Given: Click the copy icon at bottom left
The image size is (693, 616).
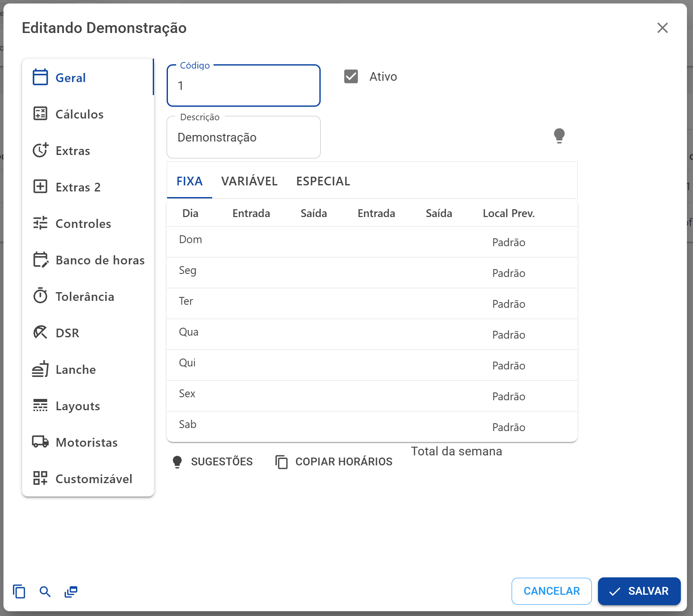Looking at the screenshot, I should point(19,591).
